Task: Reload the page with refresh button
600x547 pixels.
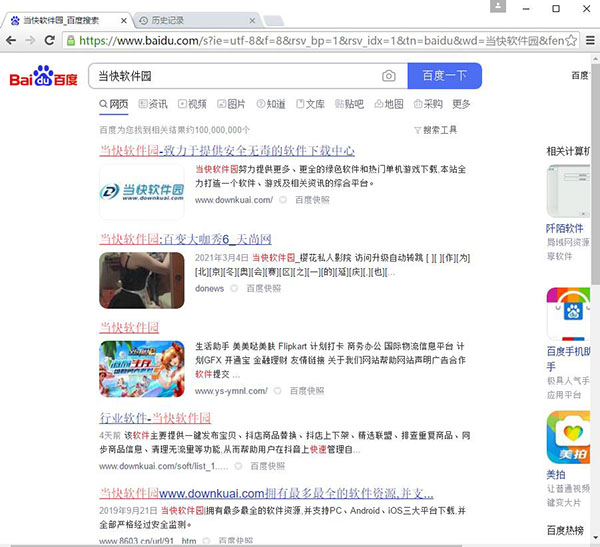Action: pyautogui.click(x=50, y=41)
